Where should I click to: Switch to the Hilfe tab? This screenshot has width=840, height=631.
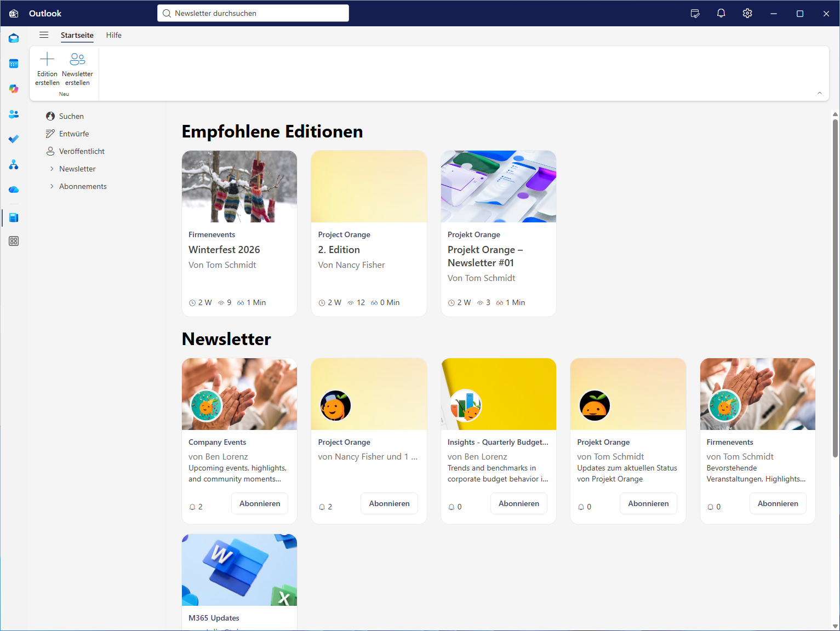coord(114,35)
